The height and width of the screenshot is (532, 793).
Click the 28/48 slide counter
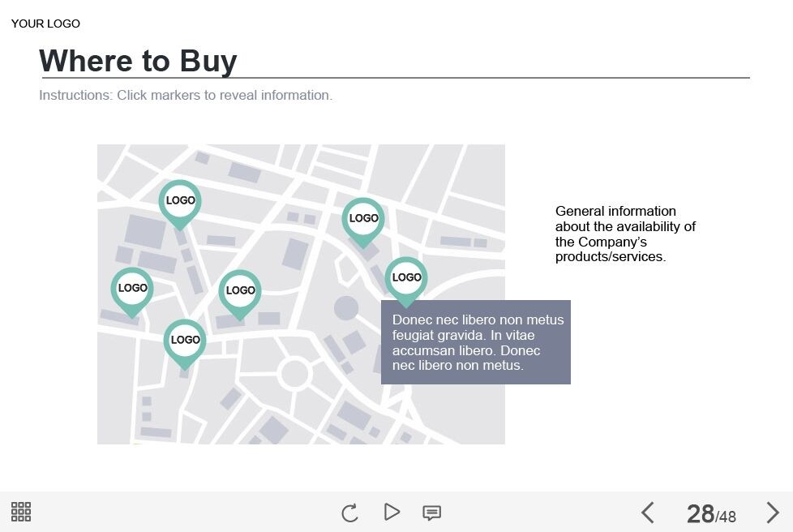coord(710,513)
